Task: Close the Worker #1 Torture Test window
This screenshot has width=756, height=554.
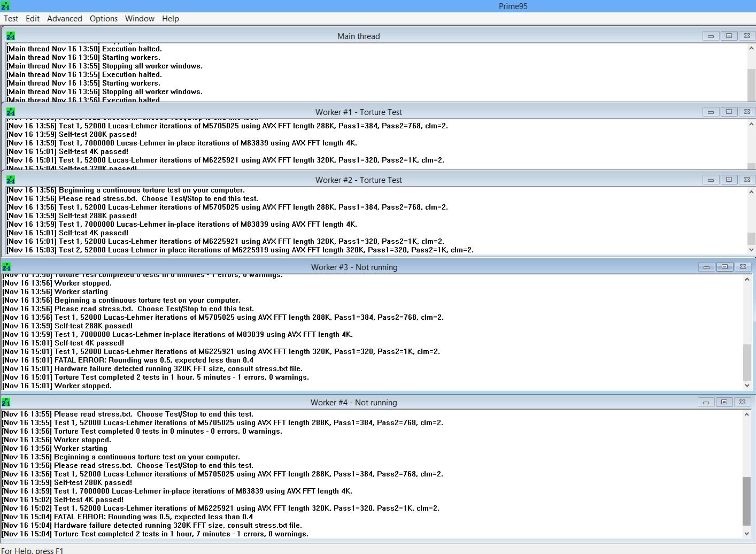Action: pos(747,112)
